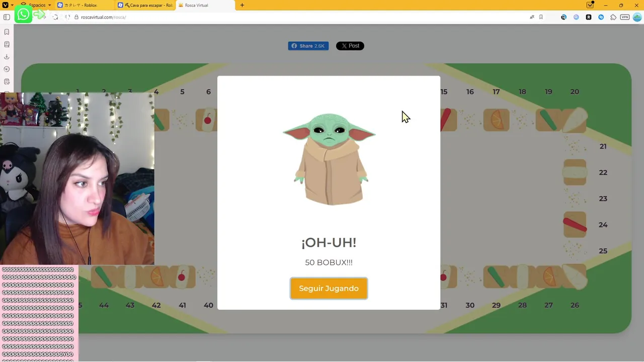This screenshot has width=644, height=362.
Task: Open the Reading List panel in sidebar
Action: pos(7,44)
